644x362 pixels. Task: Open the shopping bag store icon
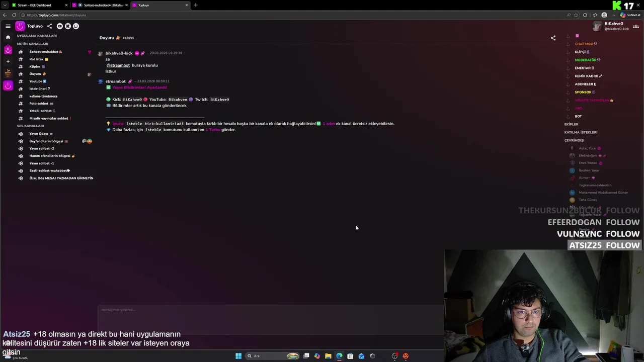pyautogui.click(x=8, y=50)
